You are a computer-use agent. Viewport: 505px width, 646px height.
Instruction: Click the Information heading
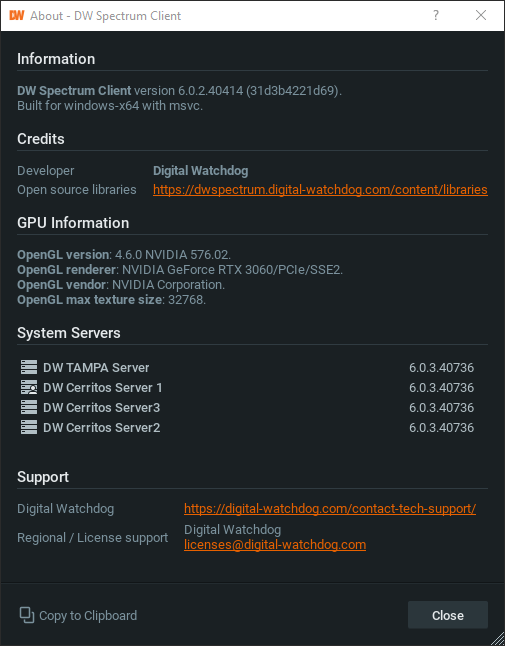pos(56,59)
